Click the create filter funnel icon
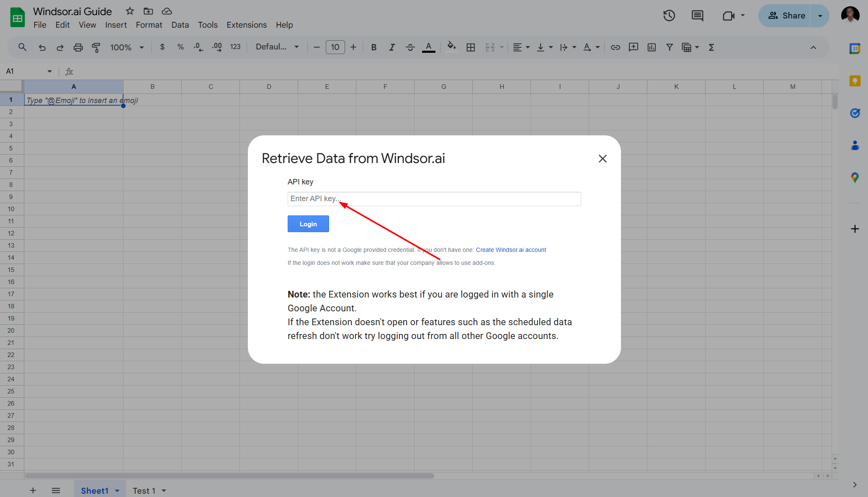 click(670, 47)
